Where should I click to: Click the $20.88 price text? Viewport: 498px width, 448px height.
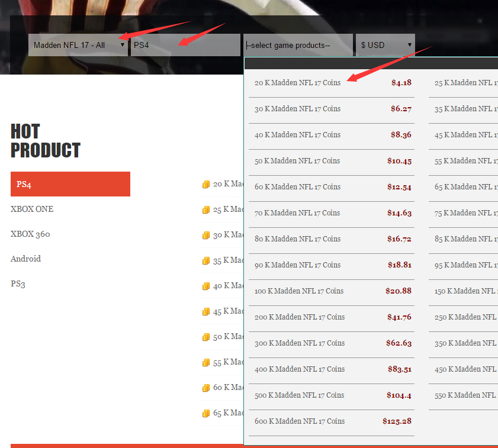pyautogui.click(x=399, y=291)
